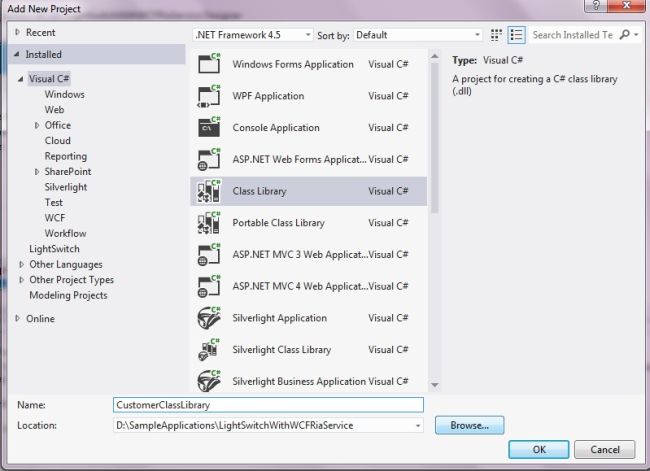
Task: Expand the Office node arrow
Action: [x=37, y=125]
